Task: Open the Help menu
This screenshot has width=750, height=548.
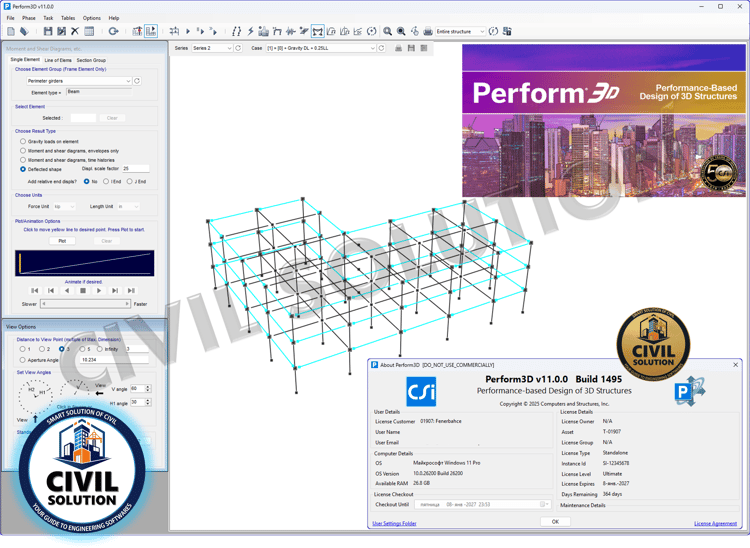Action: [x=114, y=18]
